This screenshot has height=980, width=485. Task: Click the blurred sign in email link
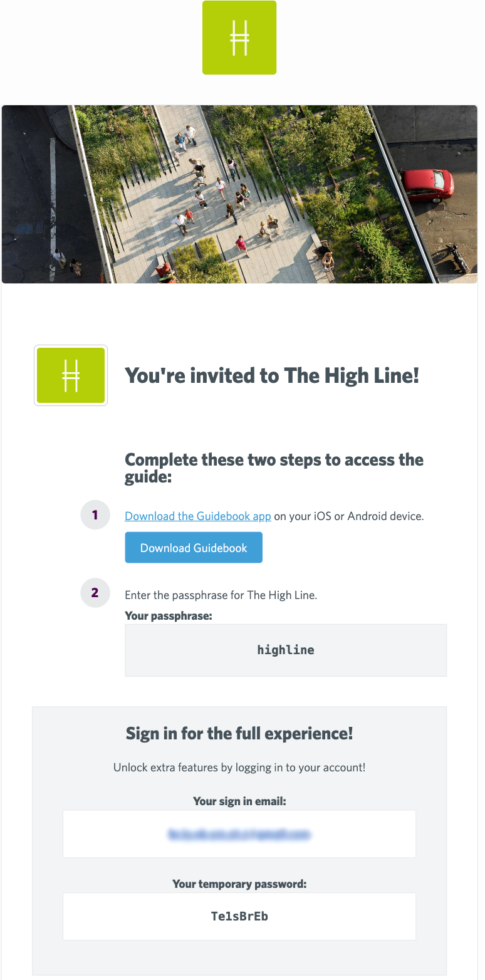coord(239,834)
